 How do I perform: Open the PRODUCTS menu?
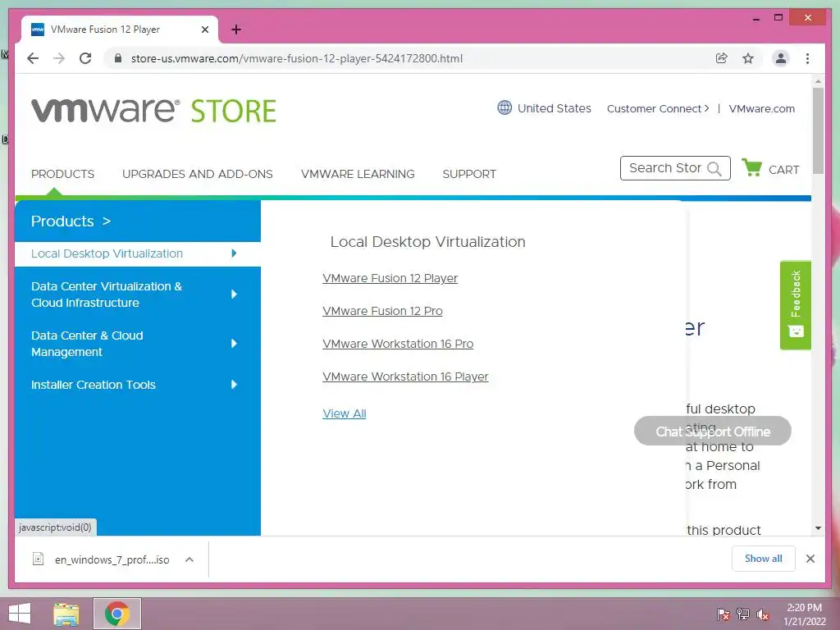click(x=62, y=174)
